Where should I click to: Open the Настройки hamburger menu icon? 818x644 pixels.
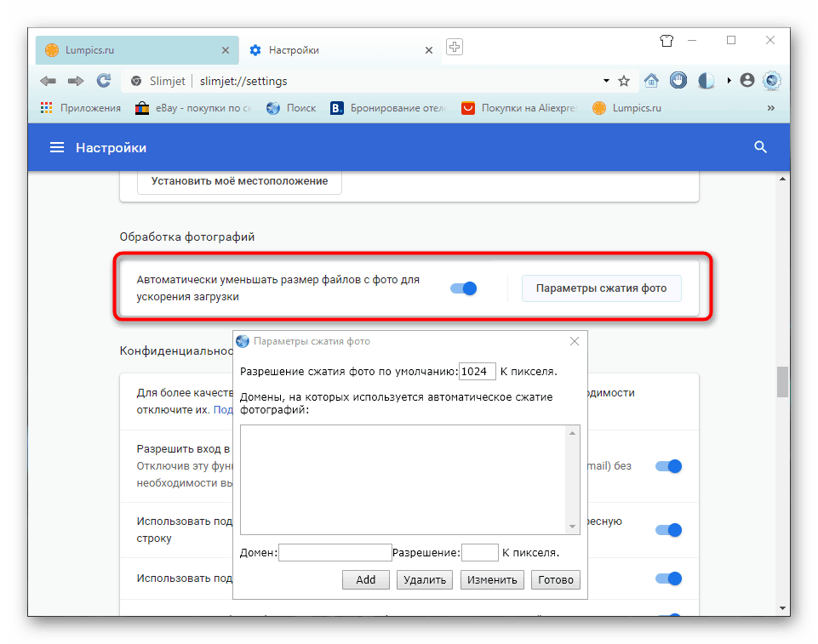click(x=56, y=146)
